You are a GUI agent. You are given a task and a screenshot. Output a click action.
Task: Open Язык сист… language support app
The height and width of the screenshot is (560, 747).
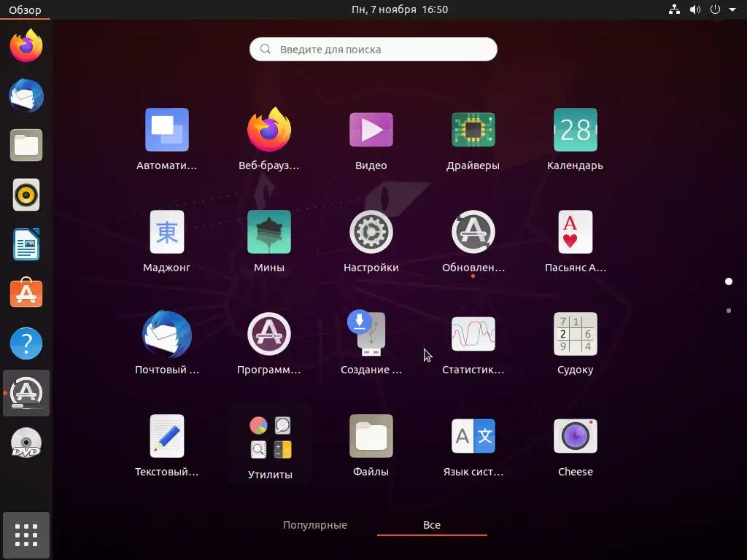pos(473,436)
